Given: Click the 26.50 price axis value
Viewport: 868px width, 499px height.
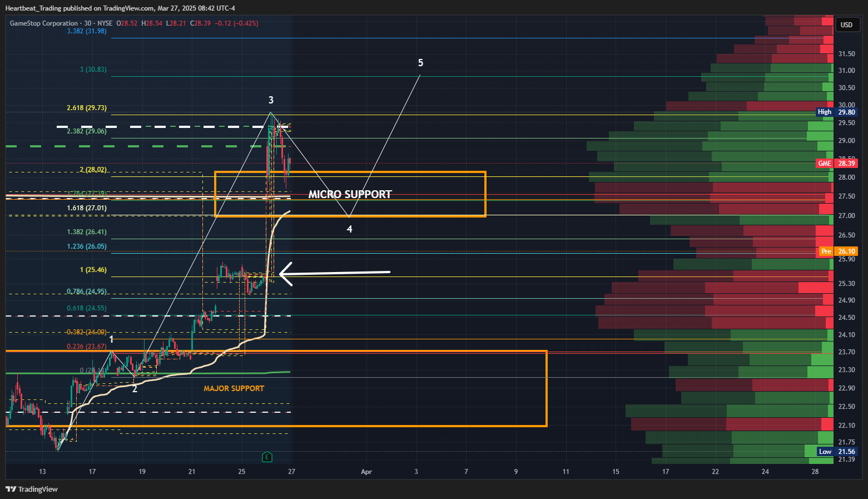Looking at the screenshot, I should (x=847, y=235).
